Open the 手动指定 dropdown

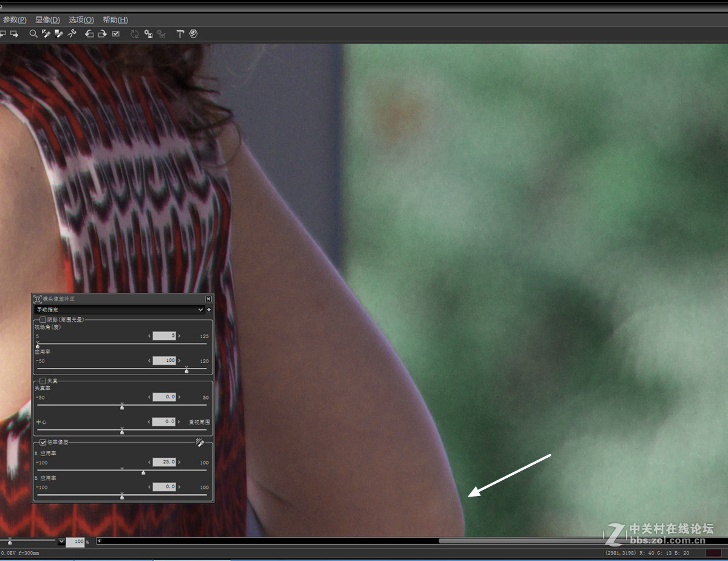click(x=120, y=310)
